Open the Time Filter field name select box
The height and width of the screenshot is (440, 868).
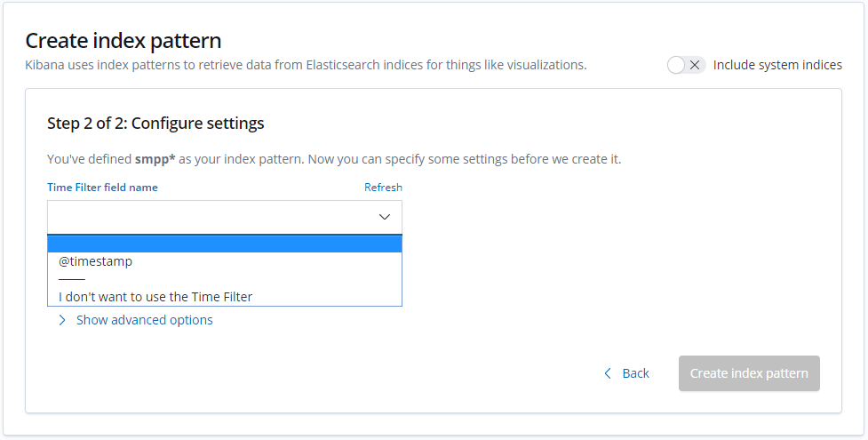coord(213,217)
